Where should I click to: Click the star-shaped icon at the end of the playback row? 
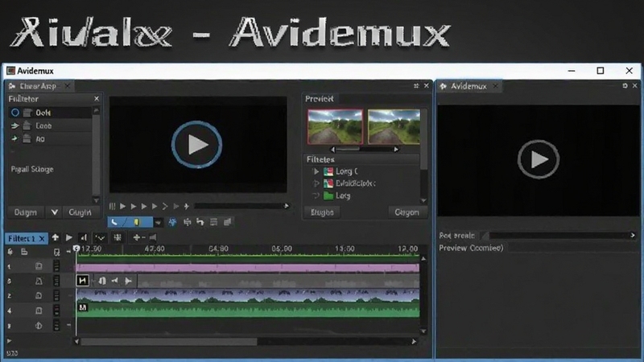pyautogui.click(x=187, y=206)
